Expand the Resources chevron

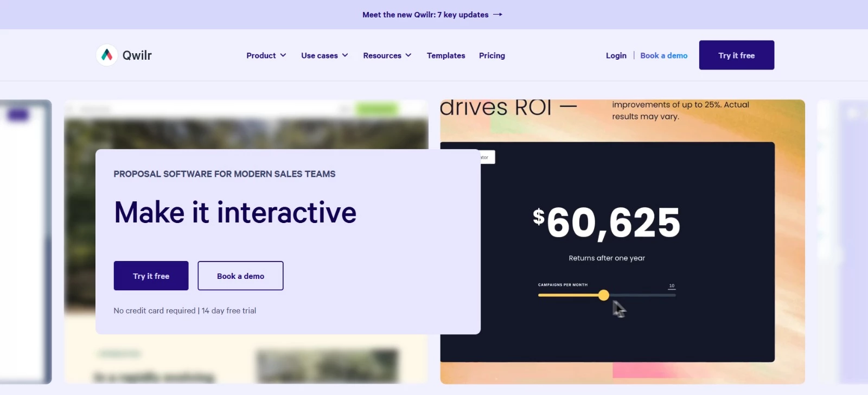pos(409,55)
